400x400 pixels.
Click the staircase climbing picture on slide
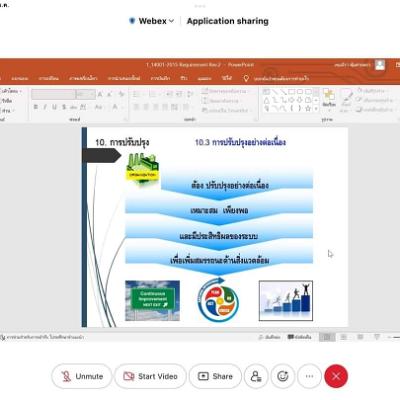pos(286,301)
